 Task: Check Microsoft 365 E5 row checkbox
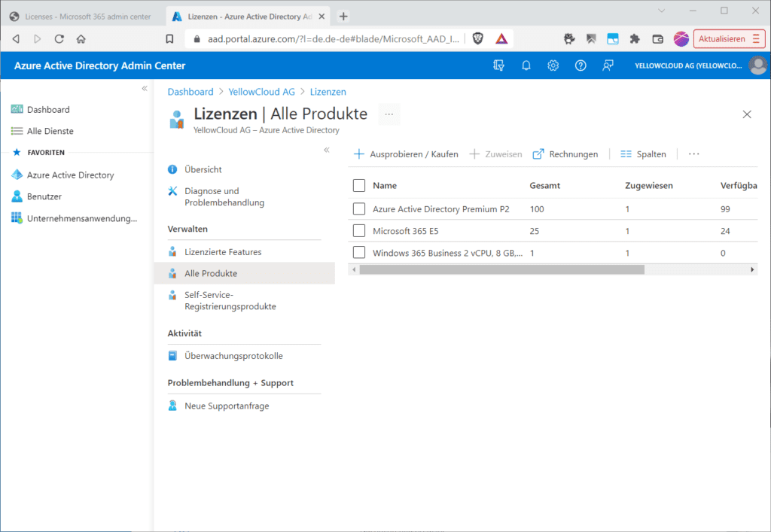click(x=359, y=230)
